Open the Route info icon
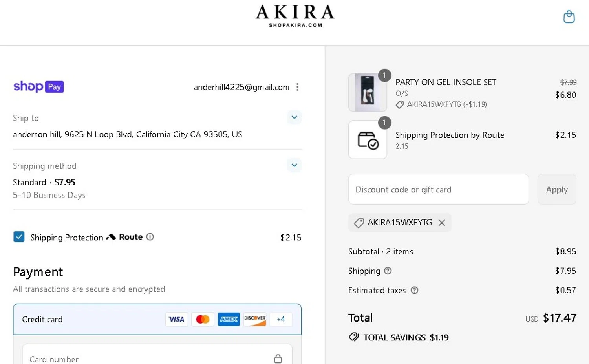Image resolution: width=589 pixels, height=364 pixels. (x=150, y=237)
